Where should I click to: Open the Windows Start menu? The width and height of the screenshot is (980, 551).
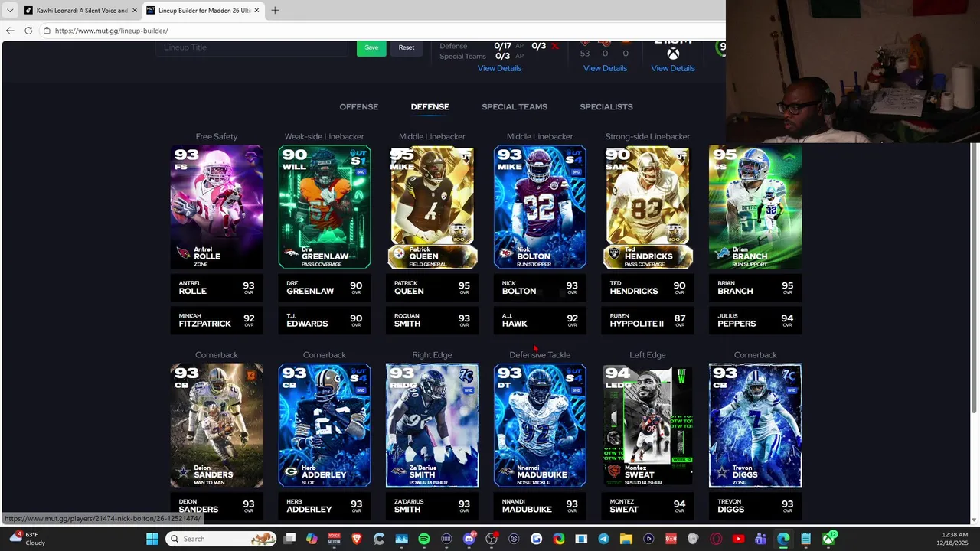(x=152, y=539)
